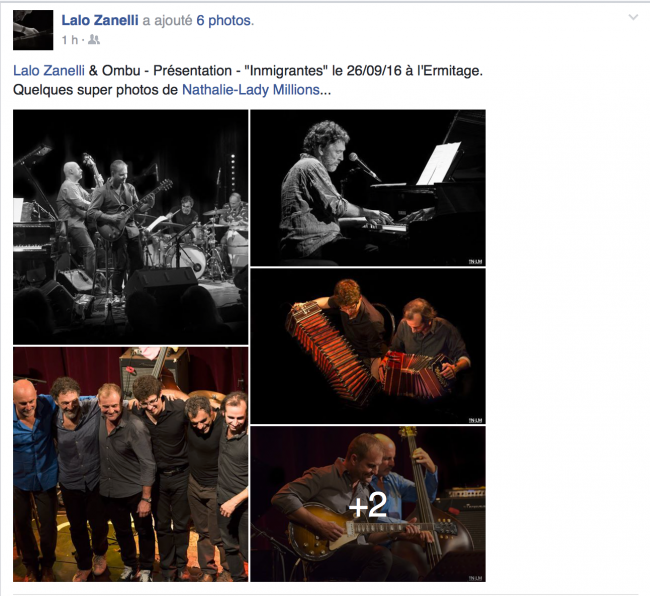
Task: Open the two bandoneon players photo
Action: tap(368, 346)
